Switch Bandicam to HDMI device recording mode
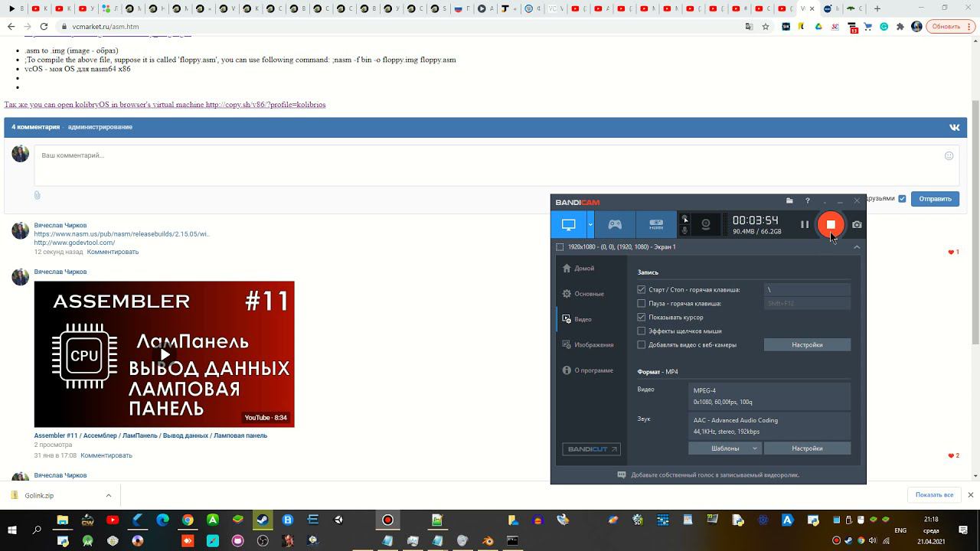This screenshot has height=551, width=980. (656, 224)
